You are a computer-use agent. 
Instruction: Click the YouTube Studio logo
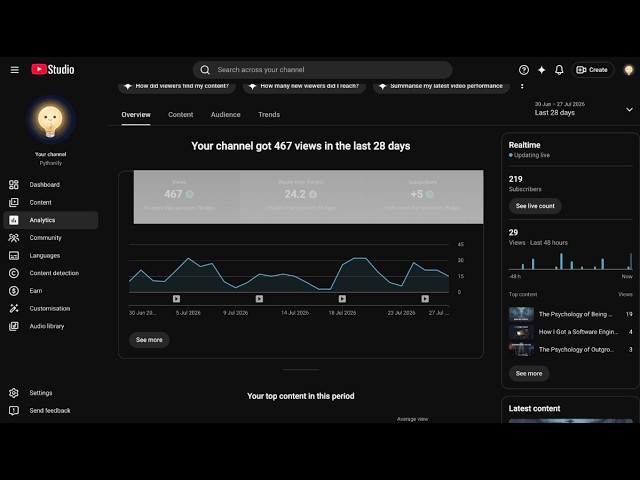click(53, 69)
